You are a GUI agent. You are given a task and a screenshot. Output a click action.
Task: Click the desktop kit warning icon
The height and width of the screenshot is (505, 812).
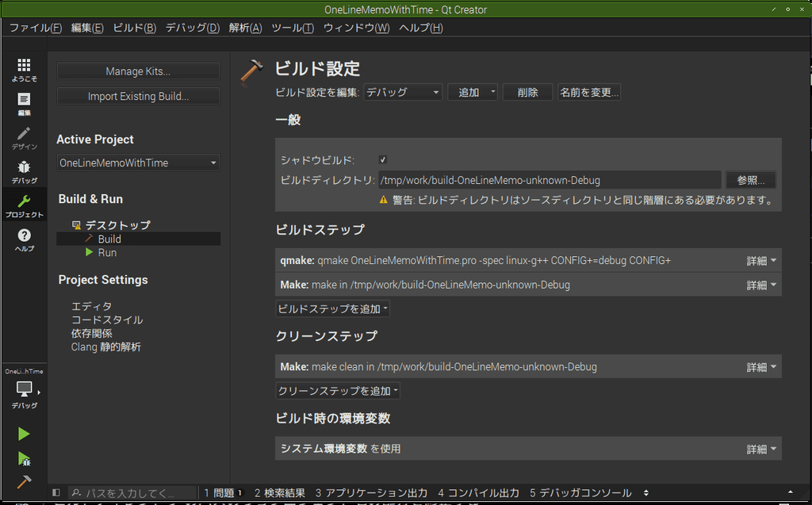coord(77,225)
